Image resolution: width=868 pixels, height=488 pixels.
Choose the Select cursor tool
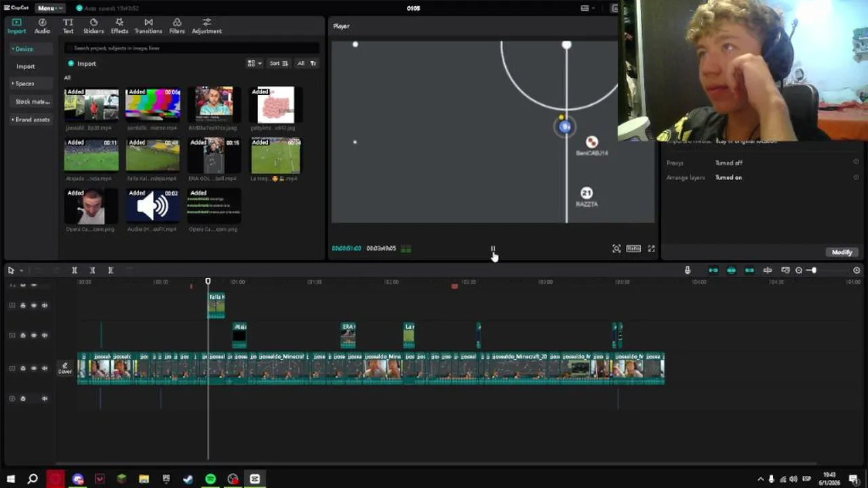11,270
